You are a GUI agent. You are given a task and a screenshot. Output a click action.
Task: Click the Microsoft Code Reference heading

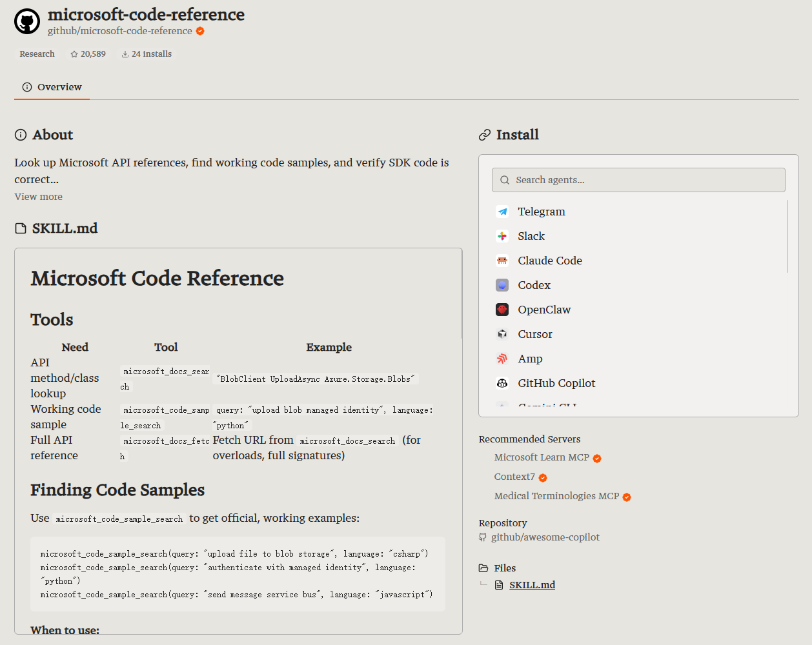click(157, 278)
